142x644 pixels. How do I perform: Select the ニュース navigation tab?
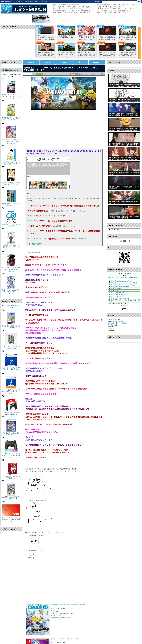[x=64, y=62]
